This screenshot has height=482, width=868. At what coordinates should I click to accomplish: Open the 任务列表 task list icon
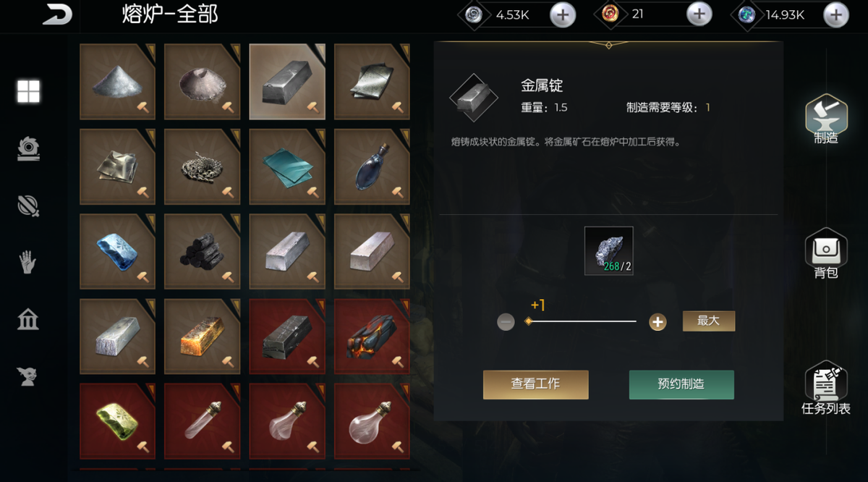(x=825, y=387)
